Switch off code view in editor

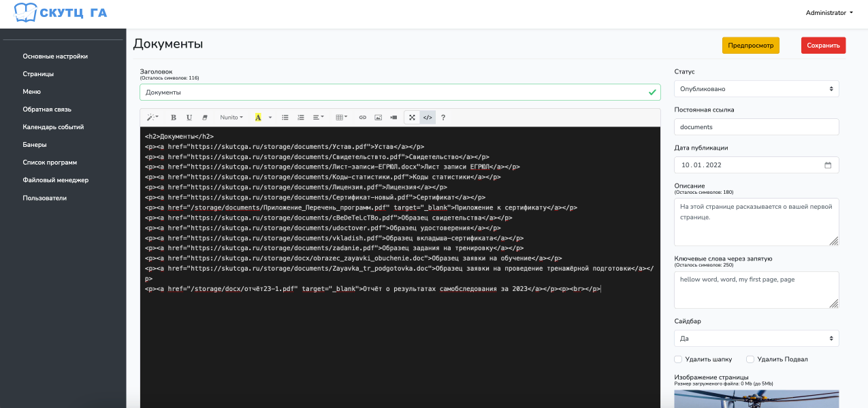click(x=428, y=118)
